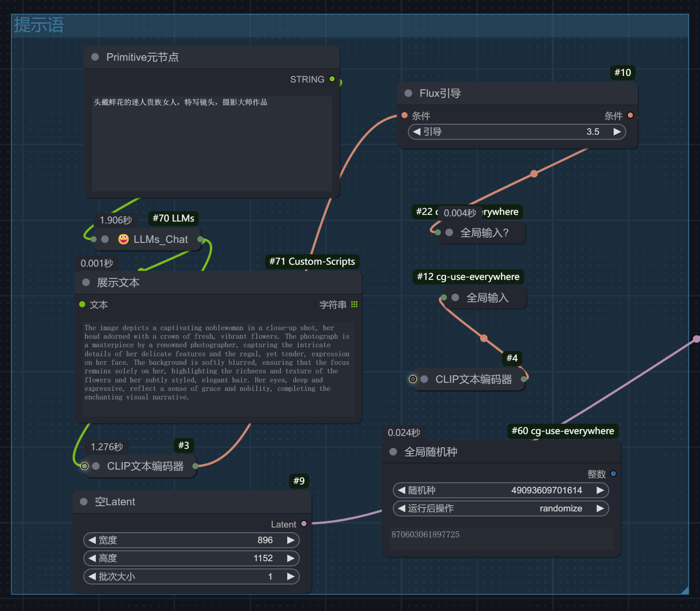Click the 整数 output socket on 全局随机种
Screen dimensions: 700x611
point(613,473)
